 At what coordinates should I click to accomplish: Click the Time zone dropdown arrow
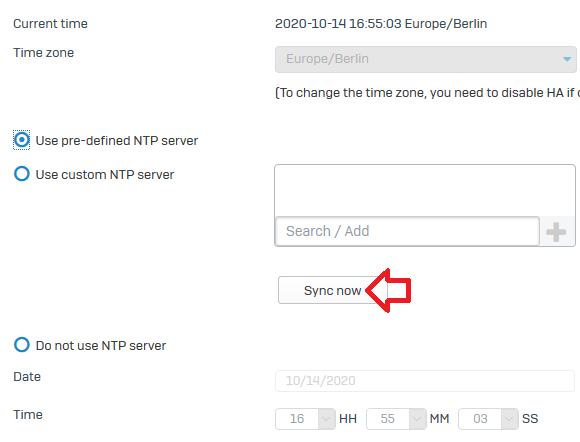pos(567,59)
